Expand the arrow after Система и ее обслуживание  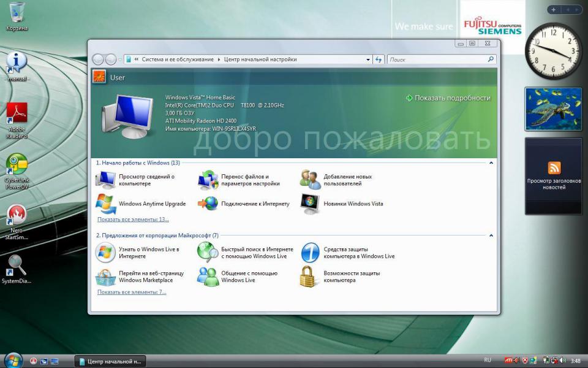(x=219, y=59)
